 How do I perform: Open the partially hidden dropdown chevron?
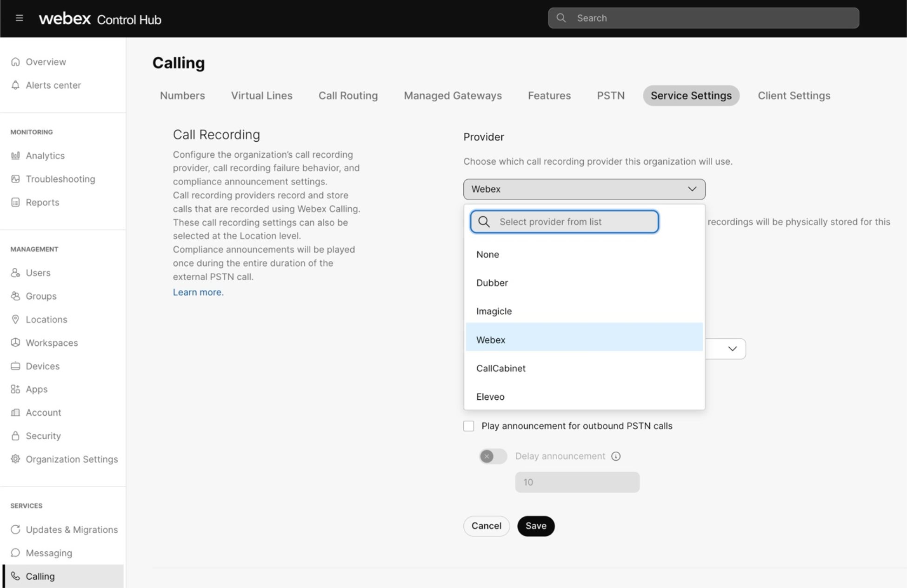(732, 349)
